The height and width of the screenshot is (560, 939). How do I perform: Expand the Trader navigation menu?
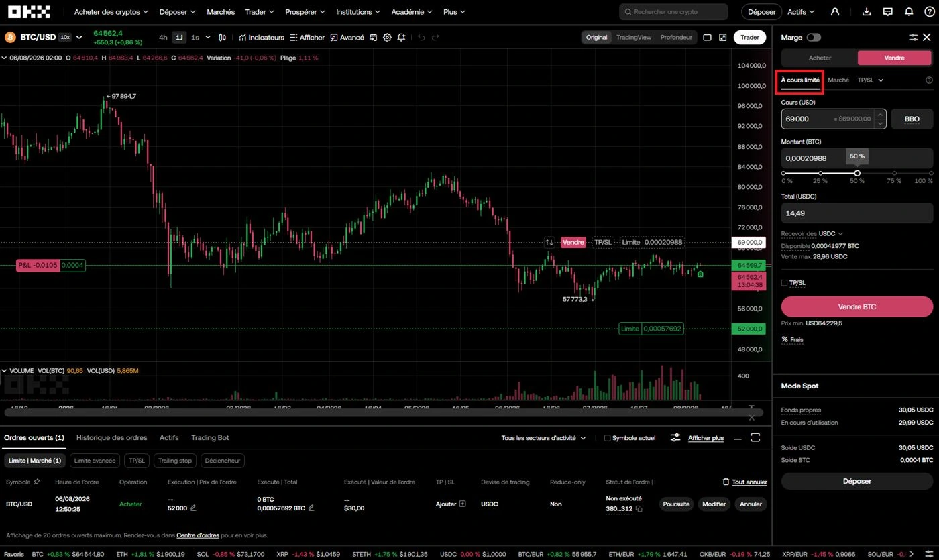260,12
